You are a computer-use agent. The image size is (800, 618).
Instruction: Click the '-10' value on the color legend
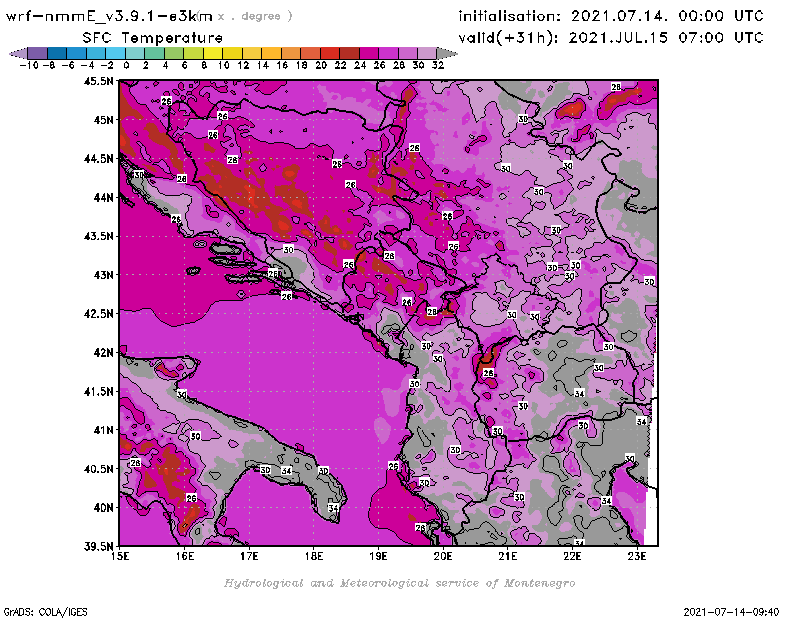click(29, 65)
